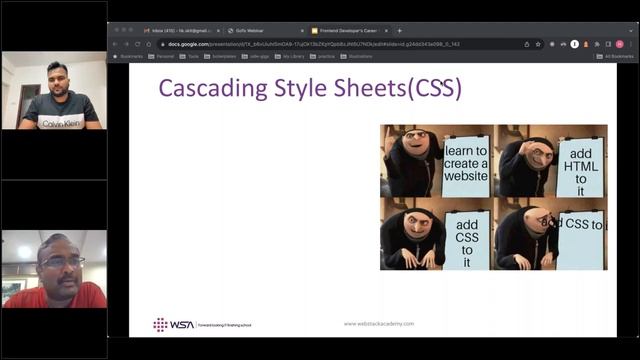Go back using the browser back arrow
640x360 pixels.
pos(116,44)
